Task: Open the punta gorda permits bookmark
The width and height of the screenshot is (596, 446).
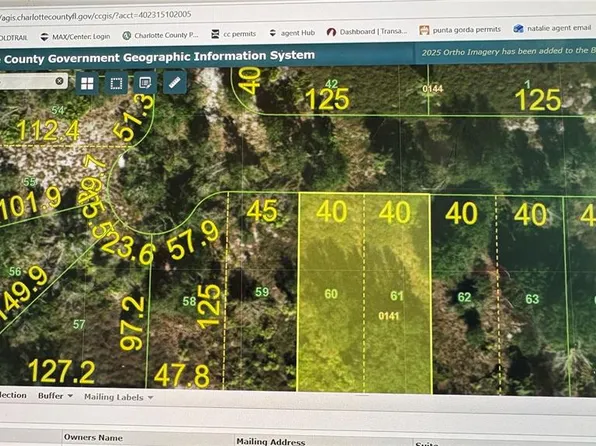Action: pos(460,30)
